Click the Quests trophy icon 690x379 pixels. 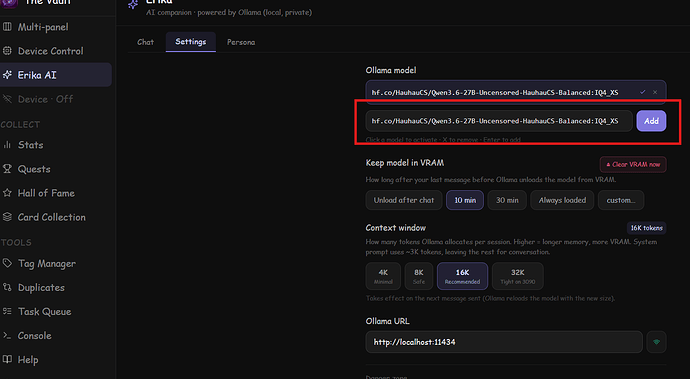coord(7,169)
